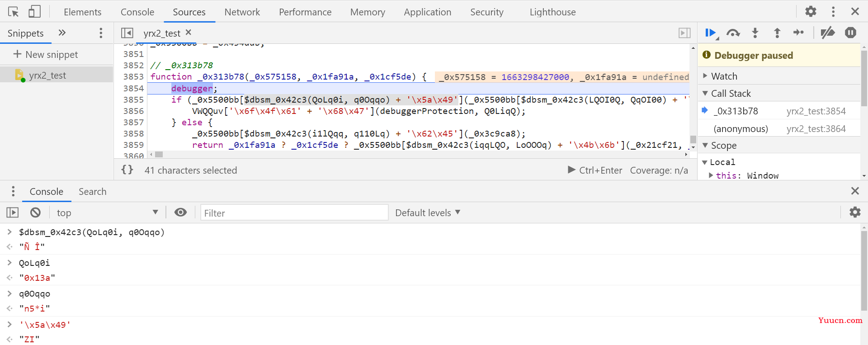
Task: Open the Network tab
Action: [242, 12]
